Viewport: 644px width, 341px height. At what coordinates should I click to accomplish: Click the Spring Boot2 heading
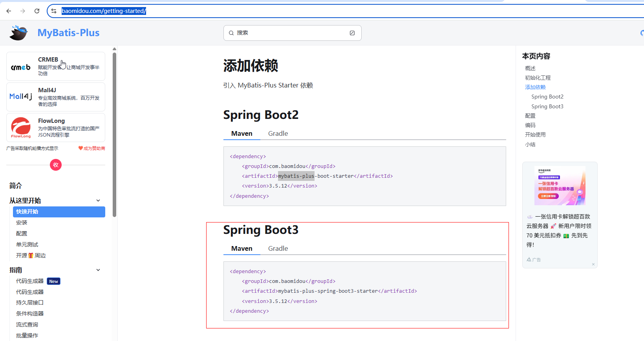pyautogui.click(x=261, y=115)
